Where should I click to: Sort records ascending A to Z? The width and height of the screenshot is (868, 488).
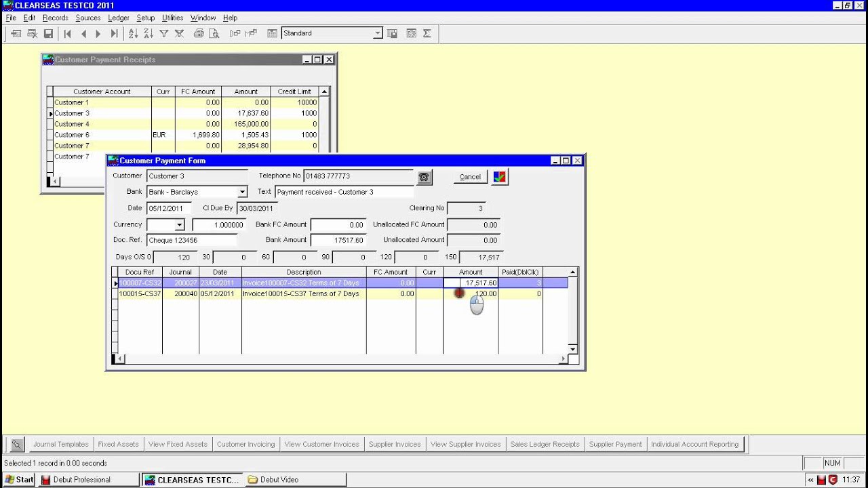(134, 33)
